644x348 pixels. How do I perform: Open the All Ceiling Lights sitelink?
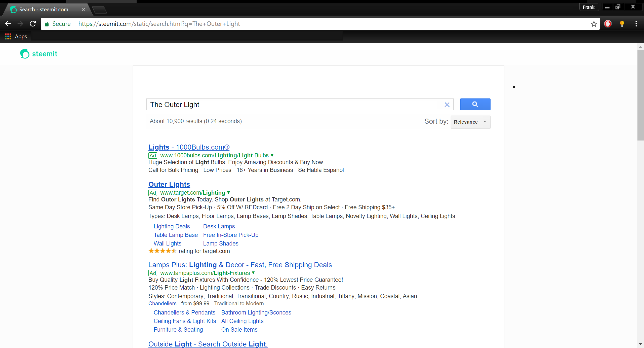pos(242,321)
